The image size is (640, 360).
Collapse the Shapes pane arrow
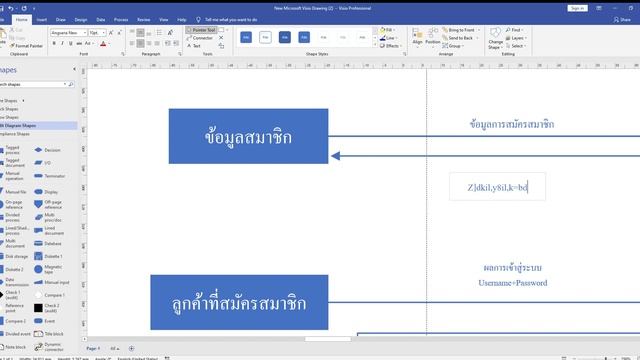point(74,69)
